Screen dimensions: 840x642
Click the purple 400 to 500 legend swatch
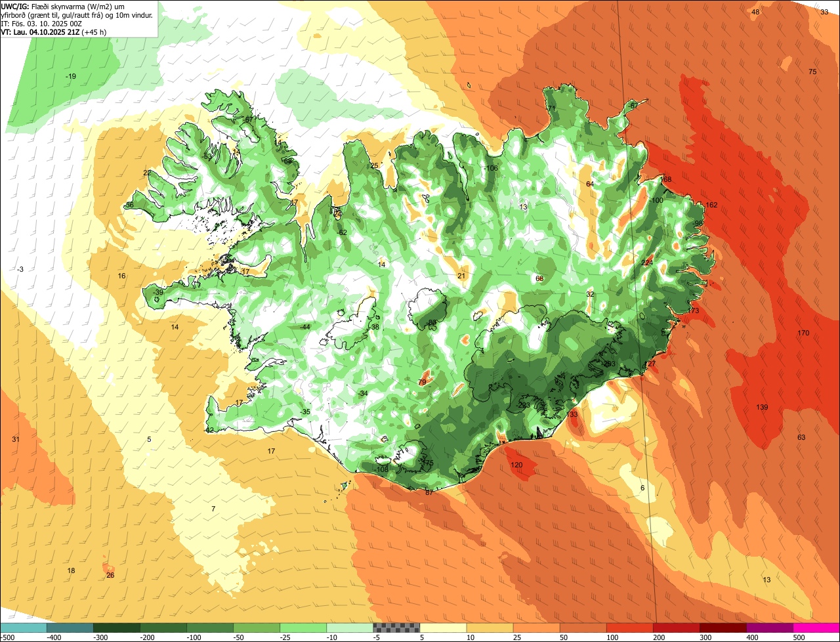click(769, 627)
